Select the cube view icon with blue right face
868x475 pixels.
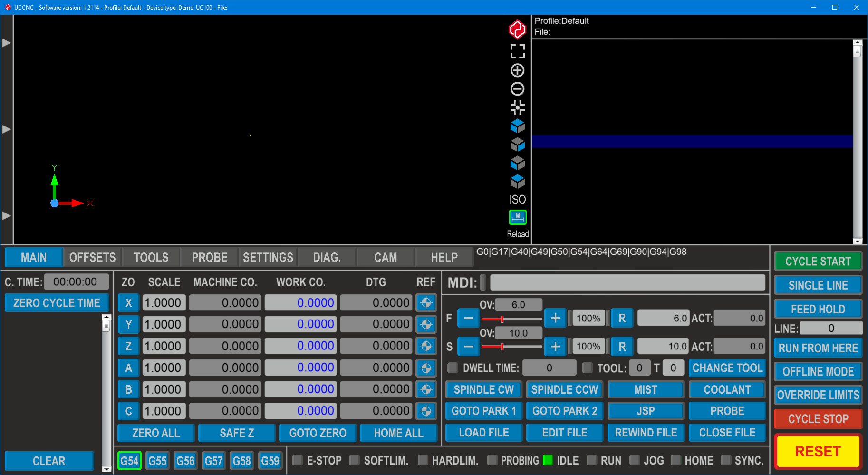click(517, 145)
